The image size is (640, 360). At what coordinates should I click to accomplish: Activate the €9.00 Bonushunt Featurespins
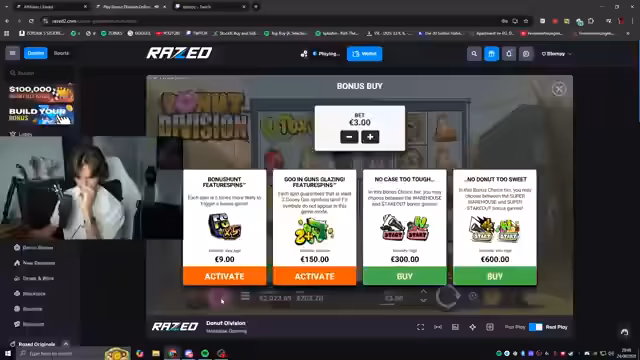click(224, 276)
